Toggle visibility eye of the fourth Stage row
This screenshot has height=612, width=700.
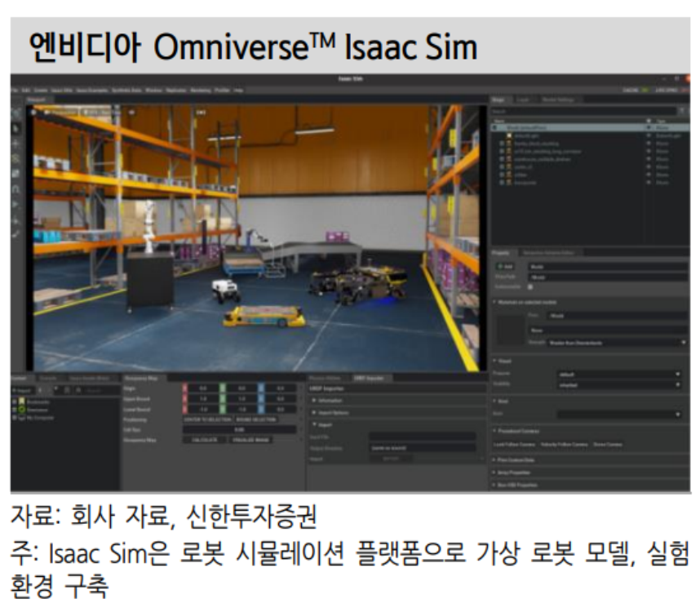click(649, 151)
